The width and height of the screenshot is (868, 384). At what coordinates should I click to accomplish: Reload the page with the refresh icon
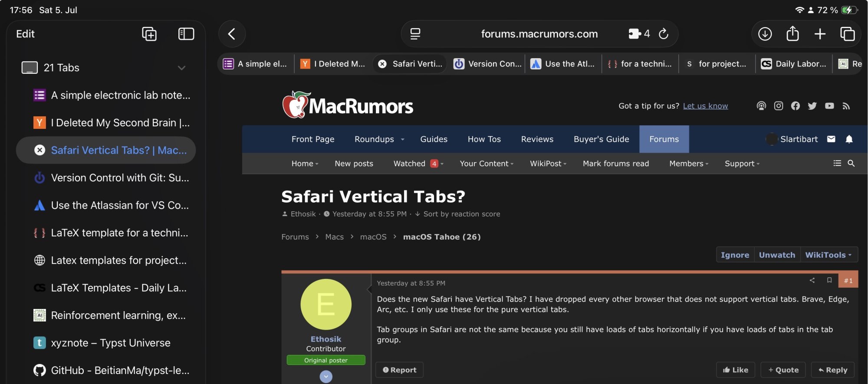(663, 34)
